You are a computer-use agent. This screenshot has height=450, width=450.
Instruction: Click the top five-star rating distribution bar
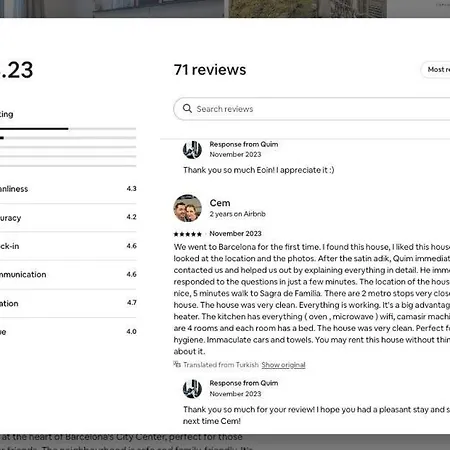(68, 128)
